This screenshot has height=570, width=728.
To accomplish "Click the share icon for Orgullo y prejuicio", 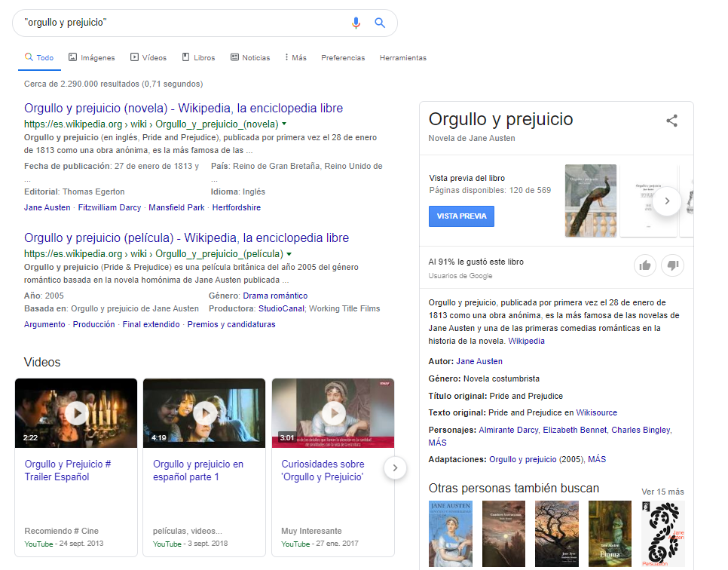I will click(x=671, y=120).
